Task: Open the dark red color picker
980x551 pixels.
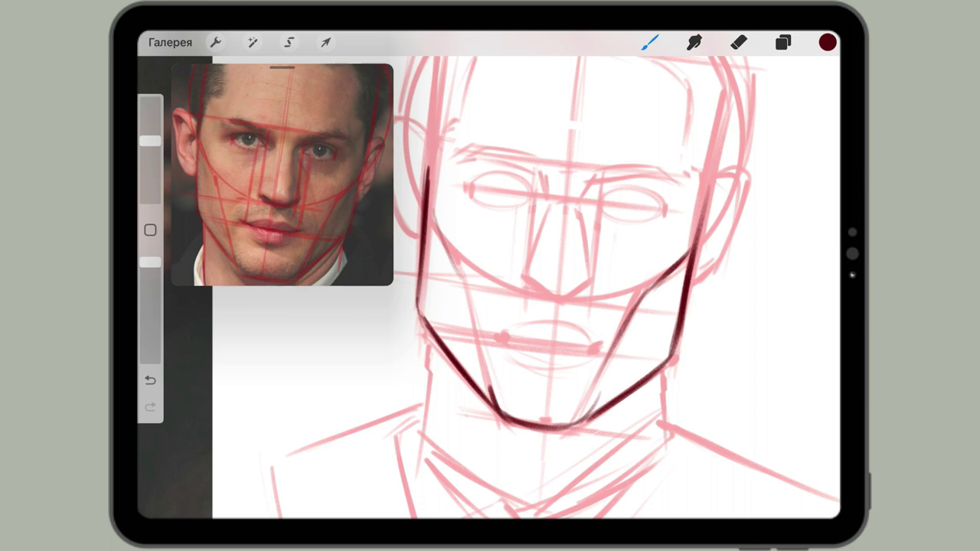Action: [828, 43]
